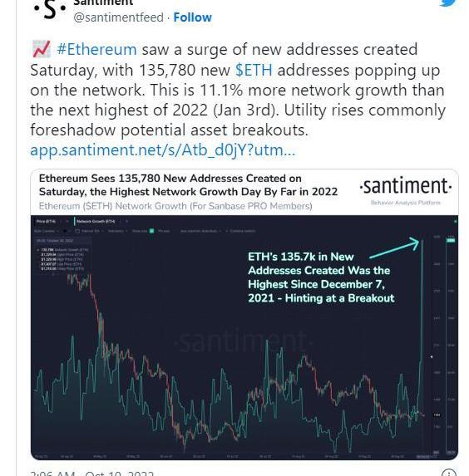
Task: Expand the Interval dropdown in chart toolbar
Action: click(x=89, y=231)
